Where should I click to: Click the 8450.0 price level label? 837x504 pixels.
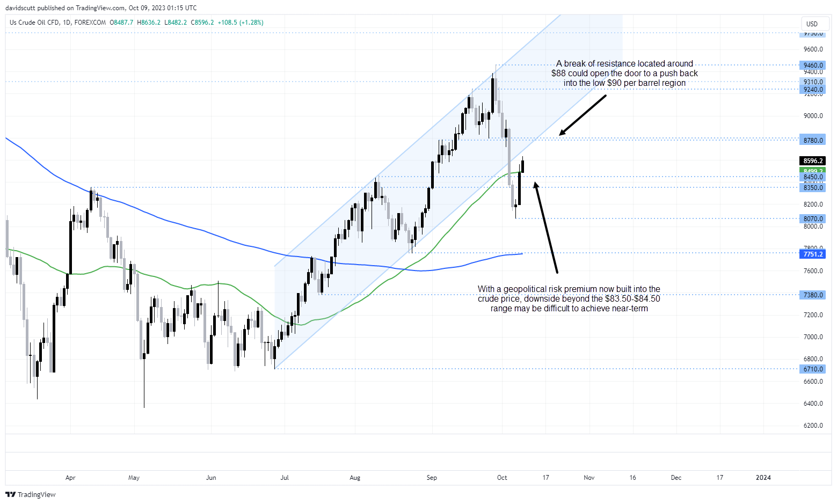pos(813,177)
